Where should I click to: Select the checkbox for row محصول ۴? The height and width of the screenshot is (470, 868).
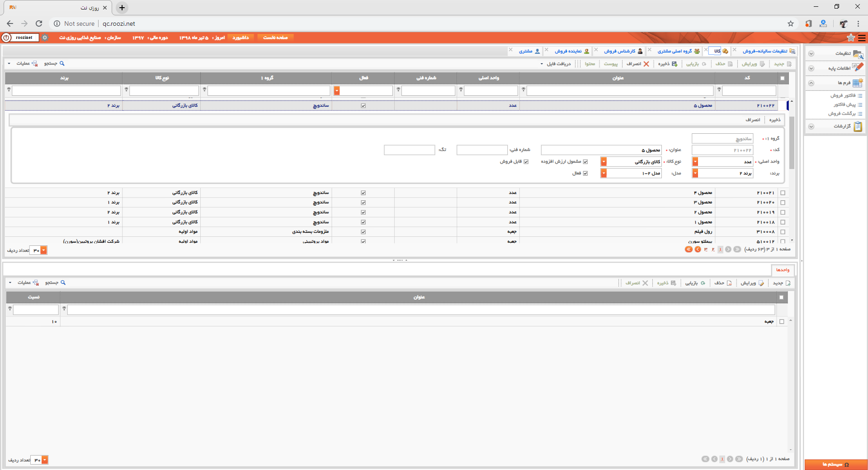pyautogui.click(x=783, y=193)
